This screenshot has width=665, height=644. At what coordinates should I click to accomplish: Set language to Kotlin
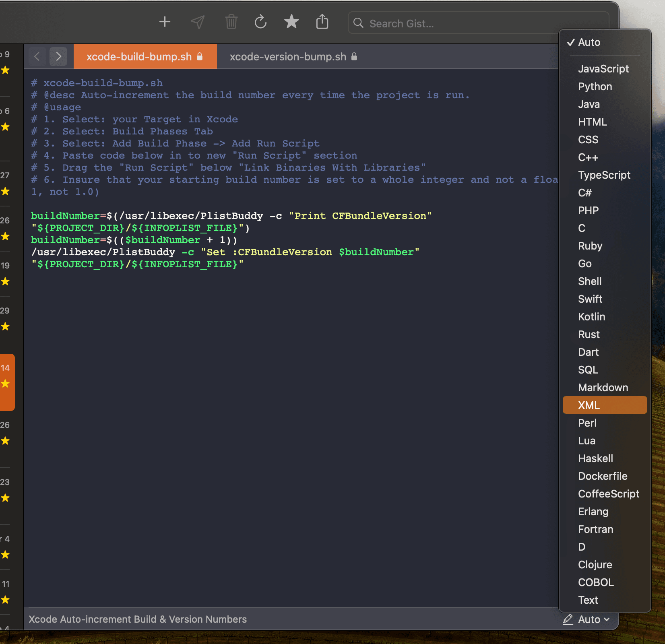(x=605, y=317)
